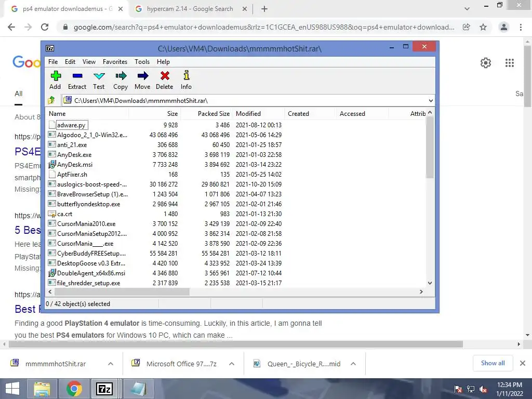Switch to the hypercam 2.14 Google Search tab
The height and width of the screenshot is (399, 532).
tap(191, 9)
